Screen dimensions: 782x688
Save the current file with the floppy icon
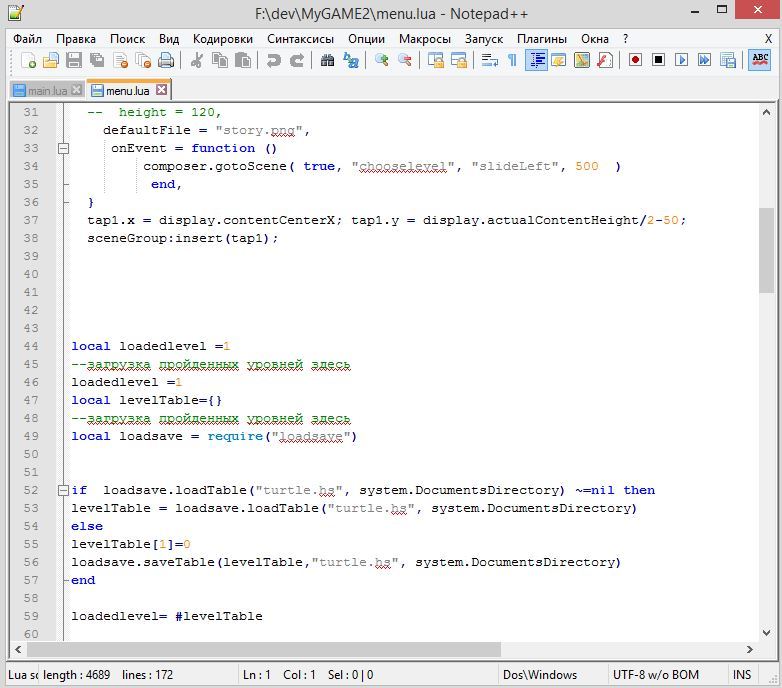[x=74, y=60]
